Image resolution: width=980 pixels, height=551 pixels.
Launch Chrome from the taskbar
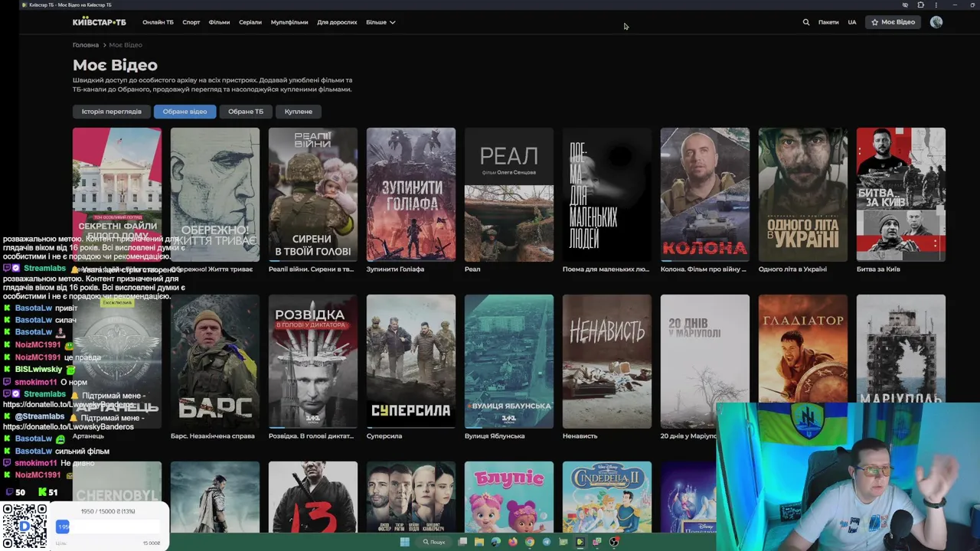[x=530, y=542]
